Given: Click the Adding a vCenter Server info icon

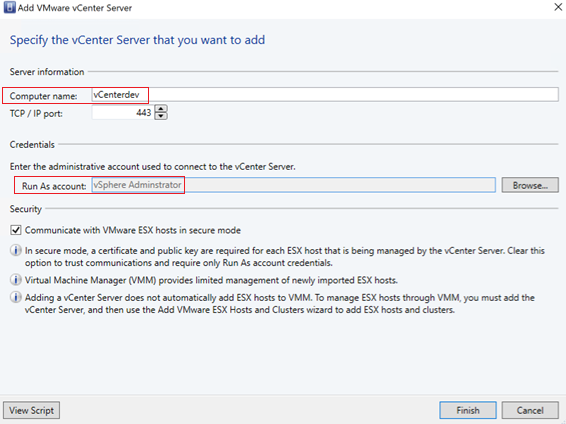Looking at the screenshot, I should 16,297.
